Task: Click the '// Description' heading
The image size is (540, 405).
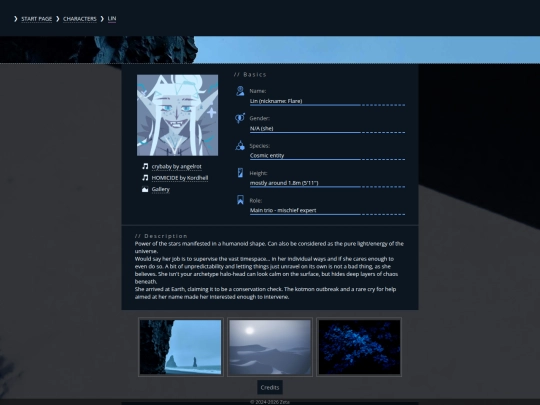Action: [161, 236]
